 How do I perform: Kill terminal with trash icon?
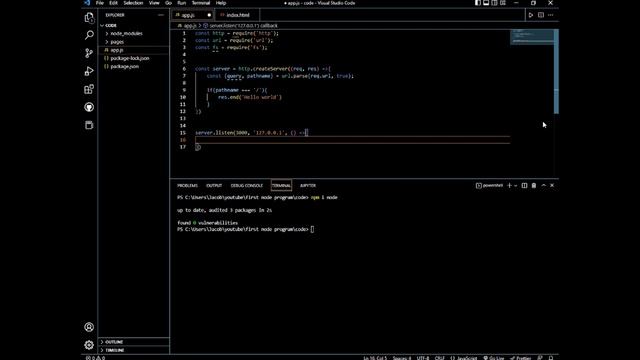click(534, 185)
